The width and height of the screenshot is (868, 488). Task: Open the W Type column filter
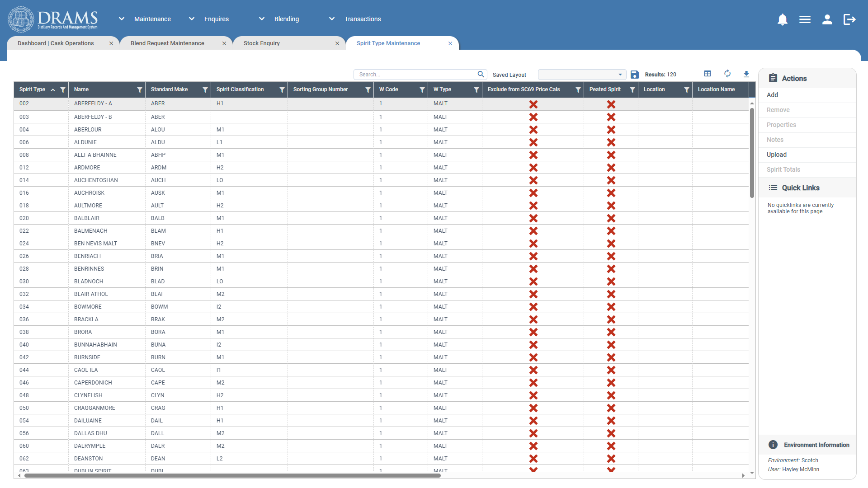[476, 89]
